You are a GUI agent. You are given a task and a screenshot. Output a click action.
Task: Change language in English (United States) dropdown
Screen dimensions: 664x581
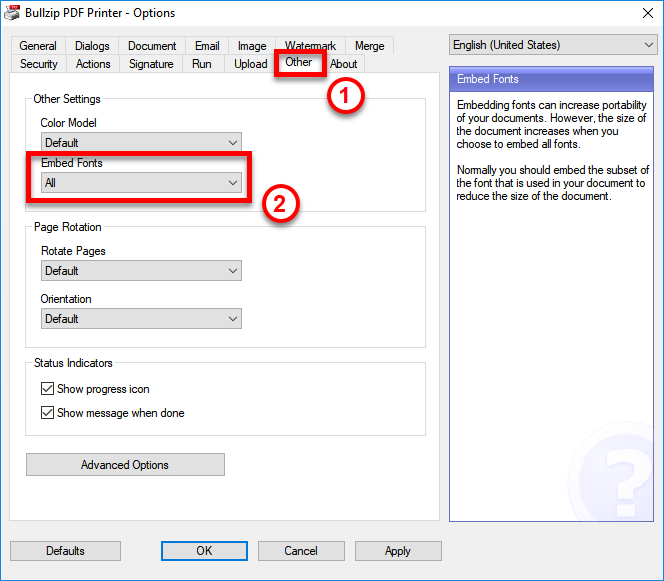point(553,45)
